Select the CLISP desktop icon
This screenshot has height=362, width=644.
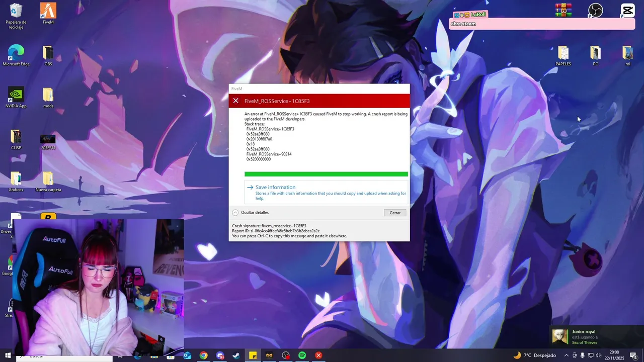pos(16,140)
